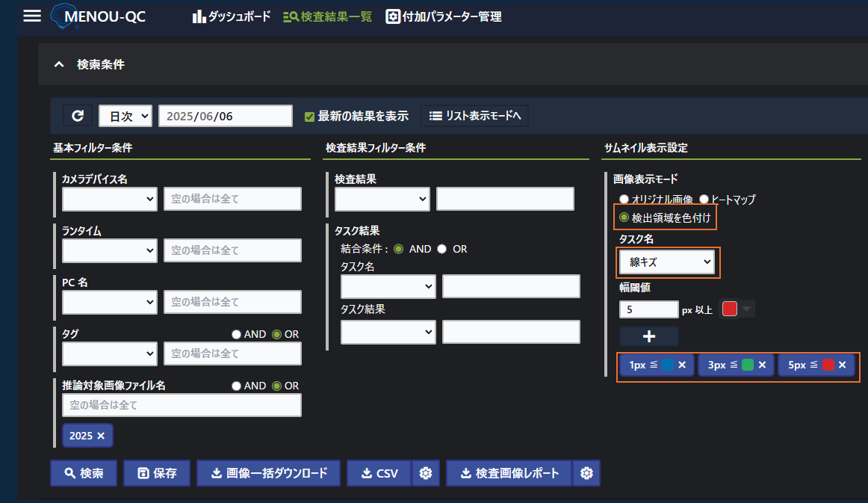Open 検査結果 dropdown
Viewport: 868px width, 503px height.
tap(382, 199)
